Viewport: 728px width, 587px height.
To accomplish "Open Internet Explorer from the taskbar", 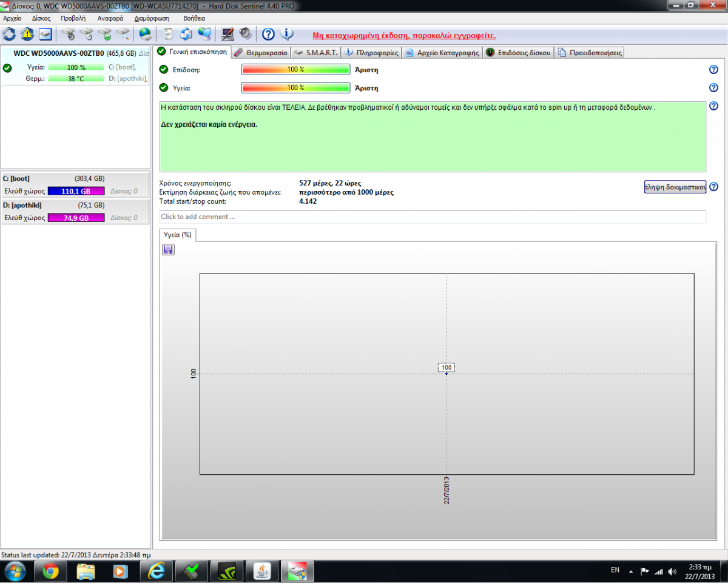I will click(156, 572).
